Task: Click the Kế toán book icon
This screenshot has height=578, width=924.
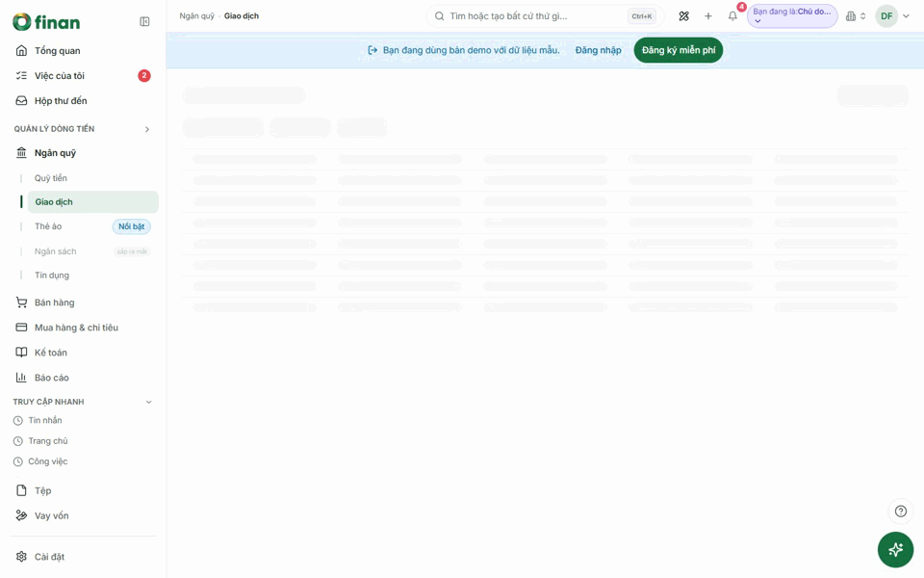Action: pyautogui.click(x=21, y=353)
